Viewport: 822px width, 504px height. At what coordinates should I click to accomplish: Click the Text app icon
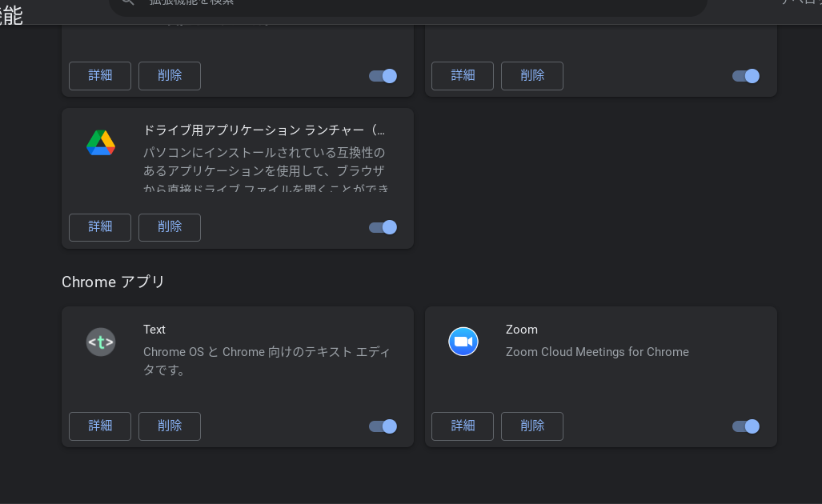pos(101,342)
